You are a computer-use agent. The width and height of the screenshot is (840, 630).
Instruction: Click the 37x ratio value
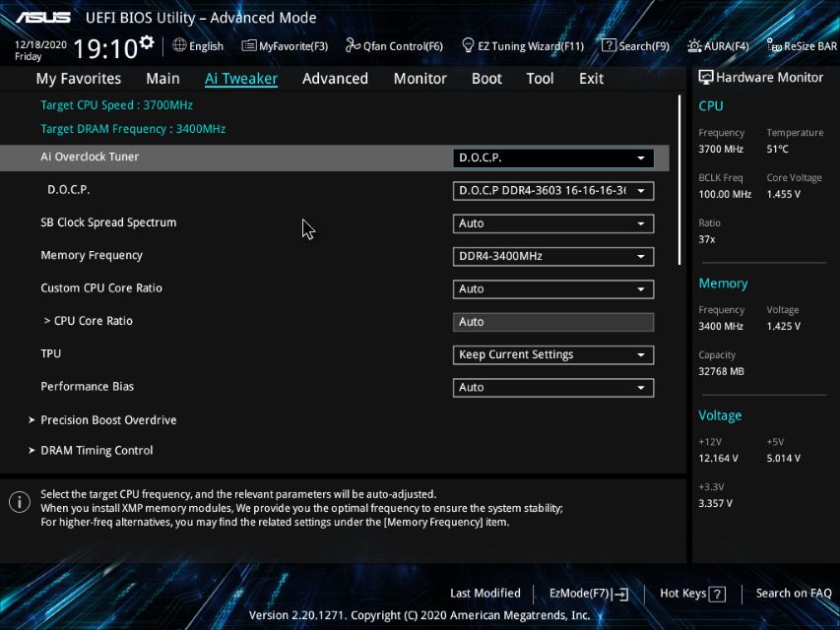[707, 239]
